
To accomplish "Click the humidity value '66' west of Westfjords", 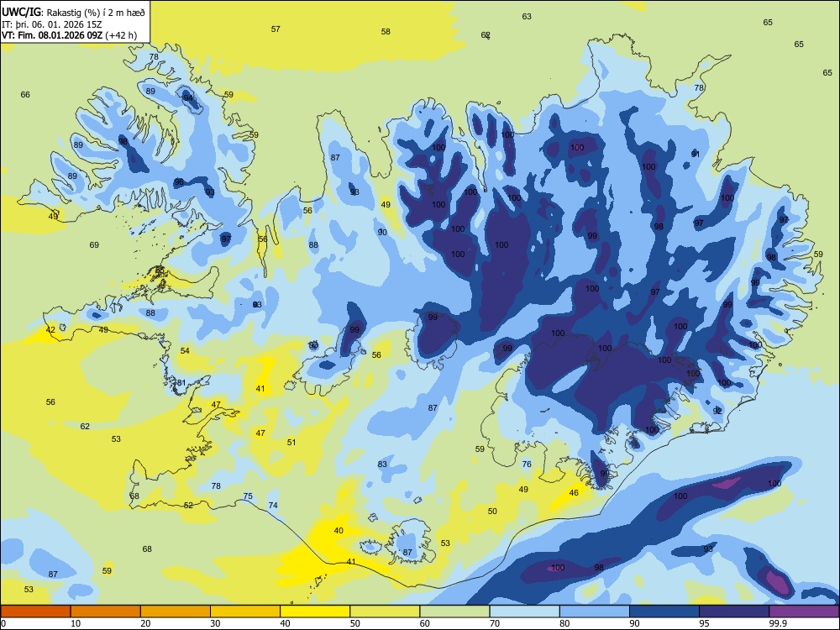I will (25, 95).
